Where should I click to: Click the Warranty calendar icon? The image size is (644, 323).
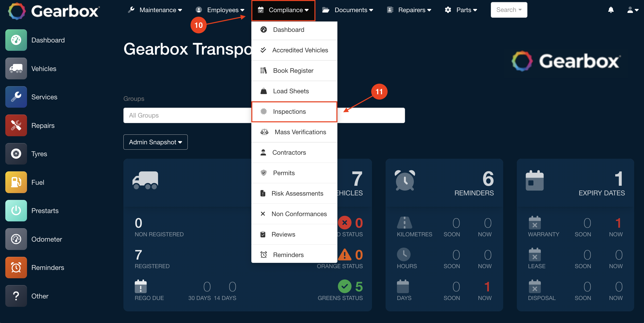(535, 223)
